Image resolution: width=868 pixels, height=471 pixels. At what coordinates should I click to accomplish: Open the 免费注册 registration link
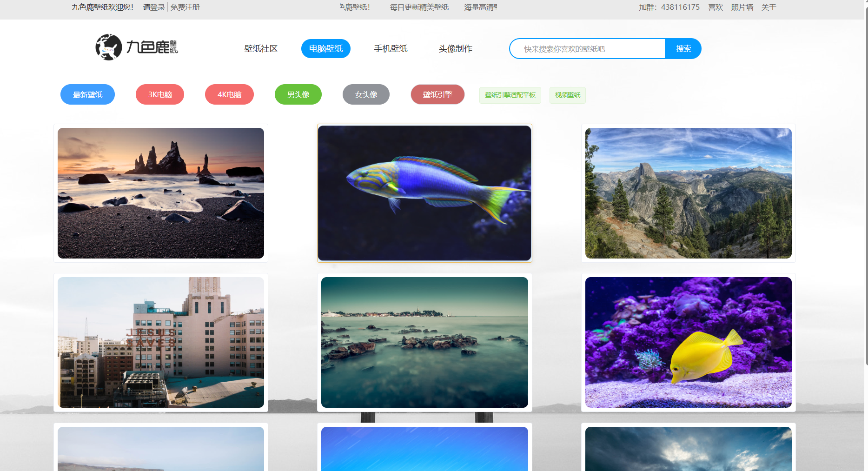pyautogui.click(x=185, y=7)
